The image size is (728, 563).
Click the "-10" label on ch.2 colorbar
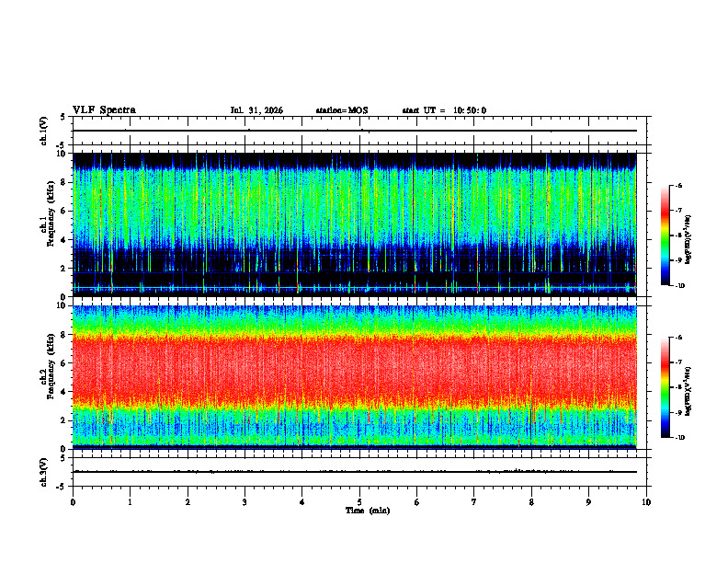point(680,438)
